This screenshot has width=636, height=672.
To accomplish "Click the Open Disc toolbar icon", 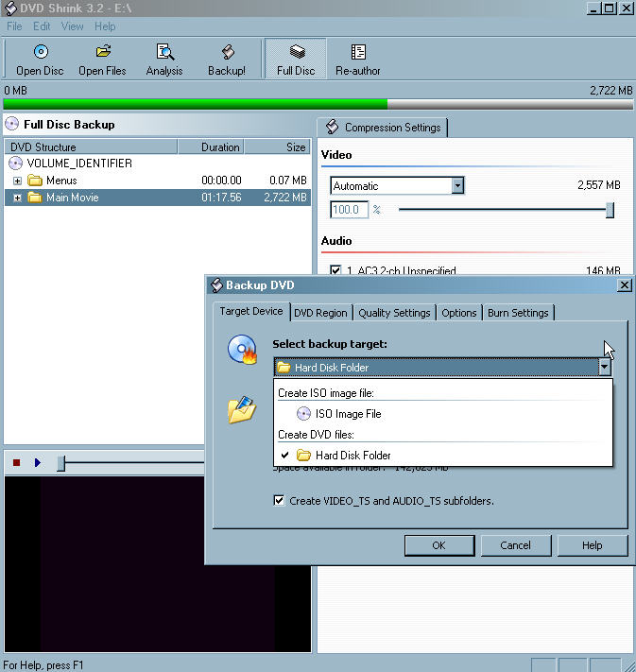I will pos(41,52).
